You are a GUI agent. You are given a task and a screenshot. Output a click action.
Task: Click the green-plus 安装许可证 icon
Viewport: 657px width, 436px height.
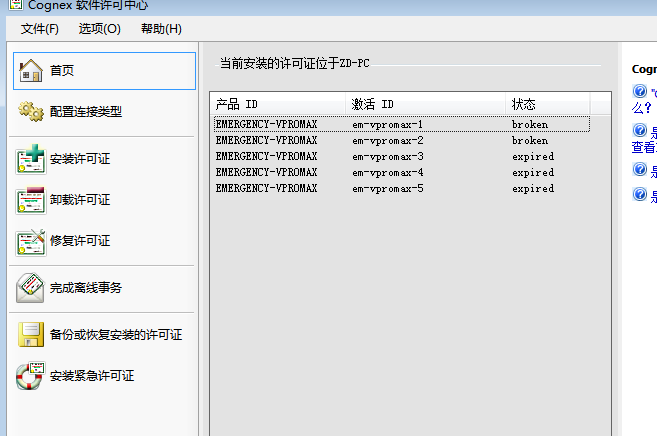coord(31,159)
